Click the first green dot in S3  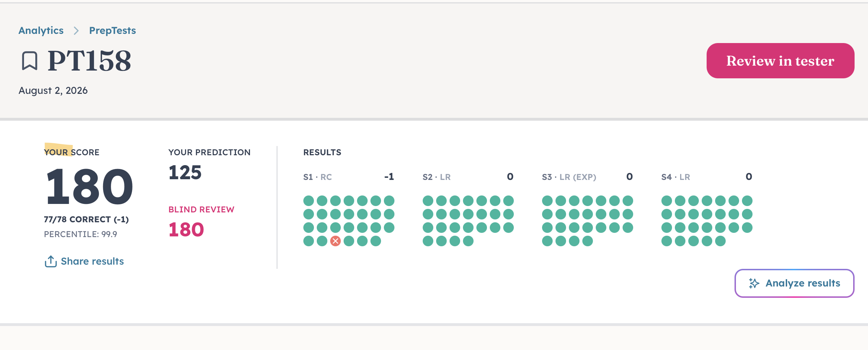point(547,201)
